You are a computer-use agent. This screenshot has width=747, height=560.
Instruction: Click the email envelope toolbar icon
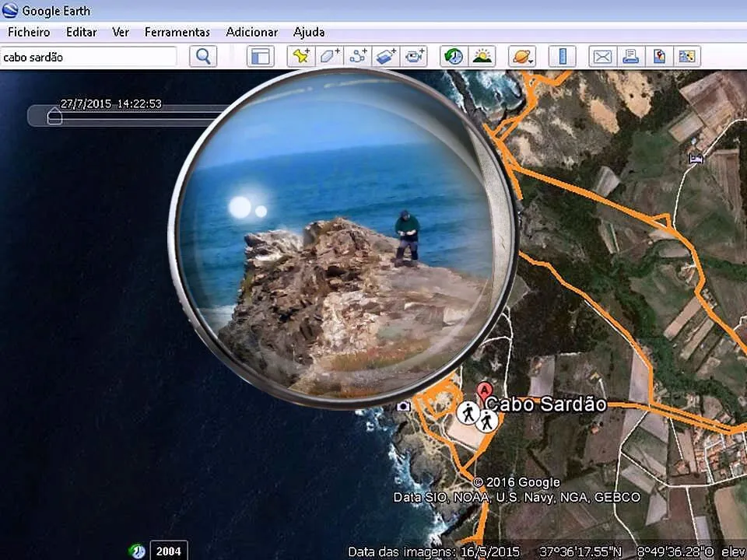(x=602, y=57)
